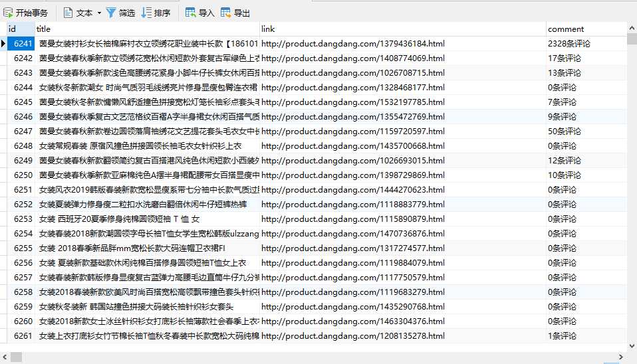The image size is (637, 364).
Task: Click link cell ending 1208135278.html
Action: (x=402, y=335)
